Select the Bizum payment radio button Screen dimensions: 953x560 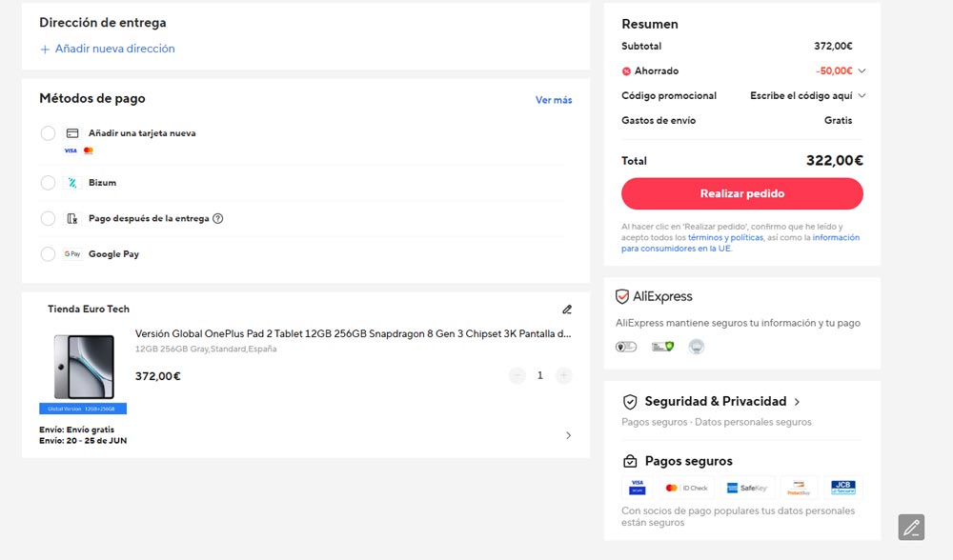[48, 183]
